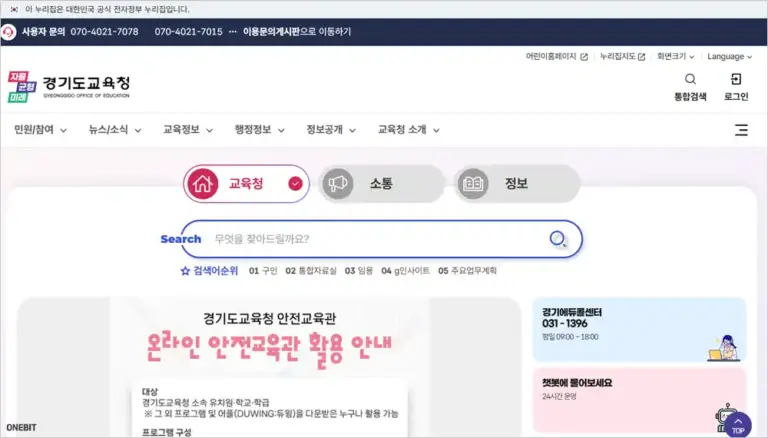Click the 온라인 안전교육관 활용 안내 banner
Viewport: 768px width, 438px height.
[x=269, y=367]
